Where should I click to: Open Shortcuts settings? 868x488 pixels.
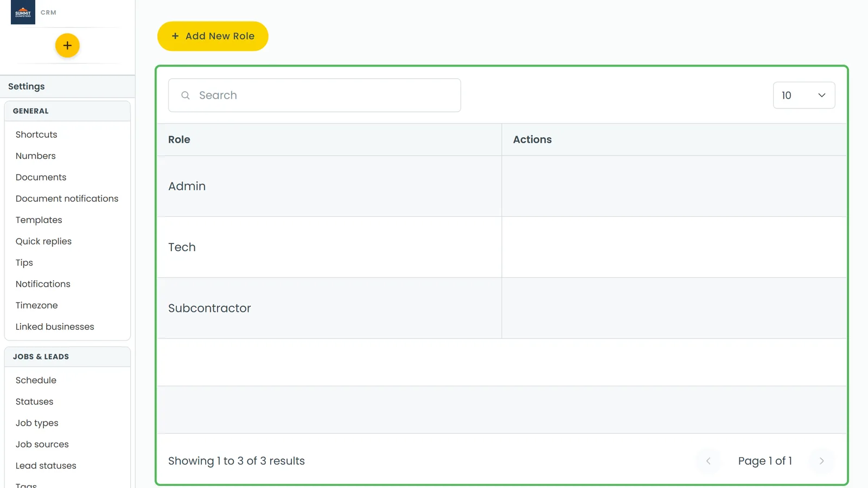coord(36,134)
